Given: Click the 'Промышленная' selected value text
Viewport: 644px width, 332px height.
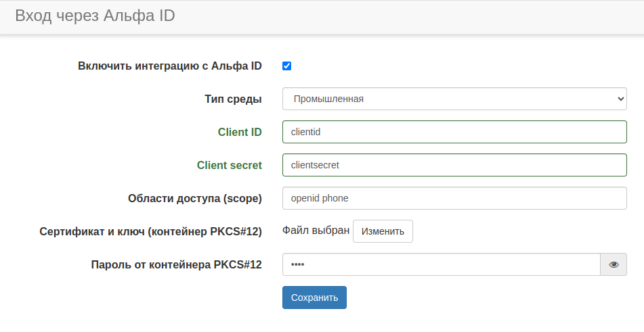Looking at the screenshot, I should (x=328, y=99).
